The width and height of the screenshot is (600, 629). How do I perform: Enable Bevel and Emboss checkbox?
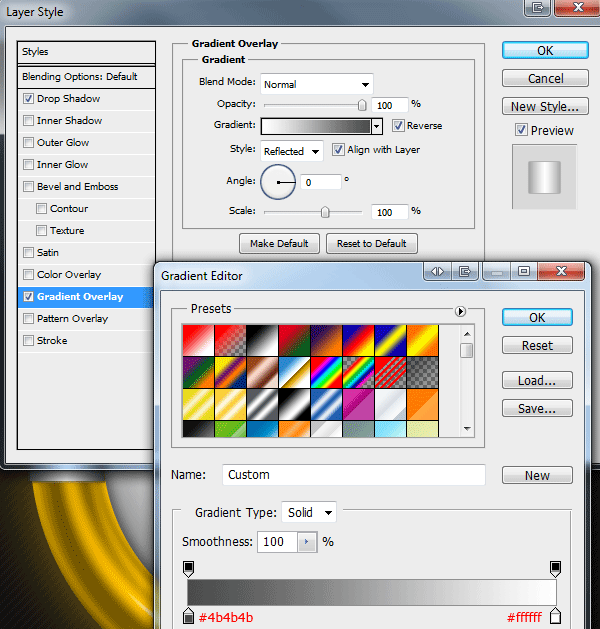(28, 187)
